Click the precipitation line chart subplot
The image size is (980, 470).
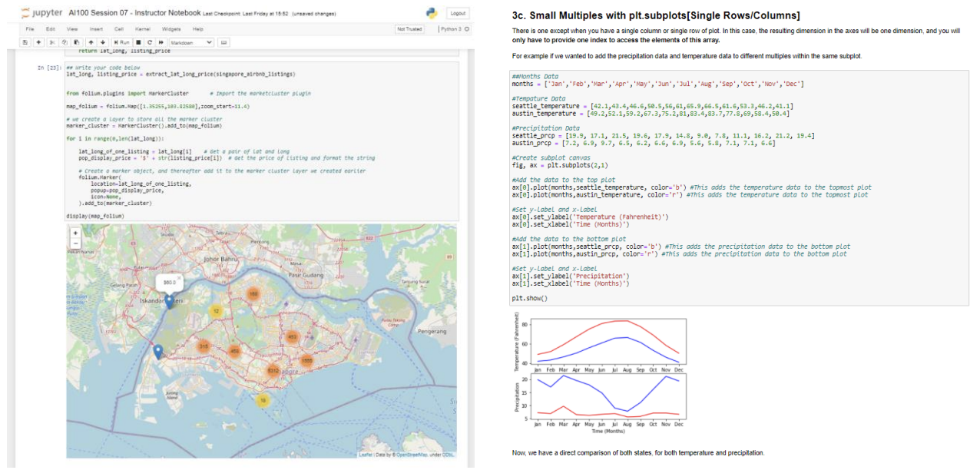[x=608, y=396]
